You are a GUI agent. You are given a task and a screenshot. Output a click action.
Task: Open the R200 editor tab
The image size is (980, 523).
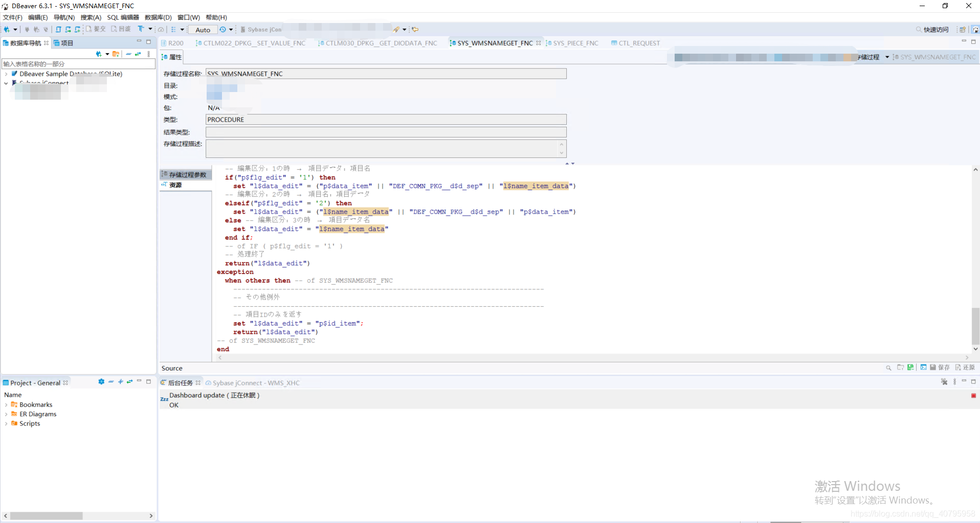pos(172,43)
